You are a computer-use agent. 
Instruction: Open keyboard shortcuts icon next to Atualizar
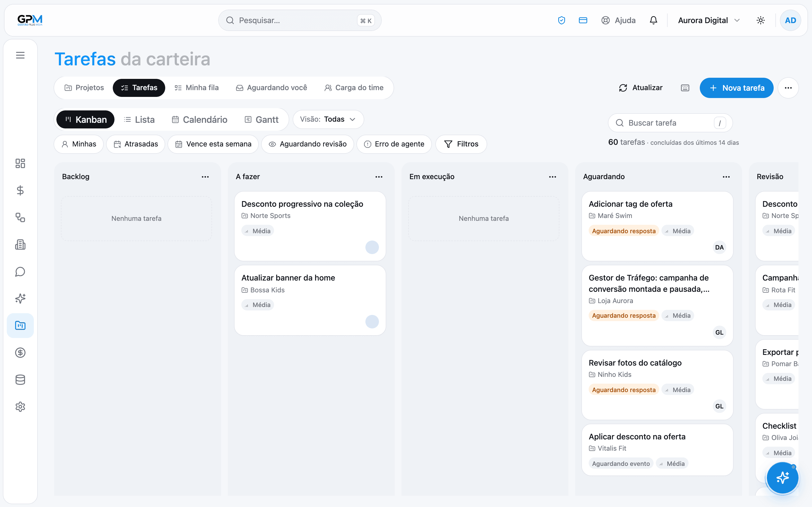[x=685, y=88]
